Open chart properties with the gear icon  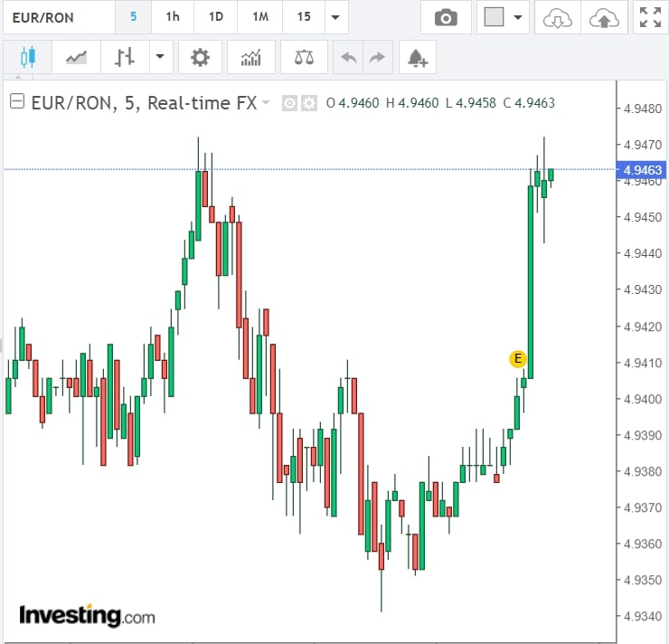200,59
